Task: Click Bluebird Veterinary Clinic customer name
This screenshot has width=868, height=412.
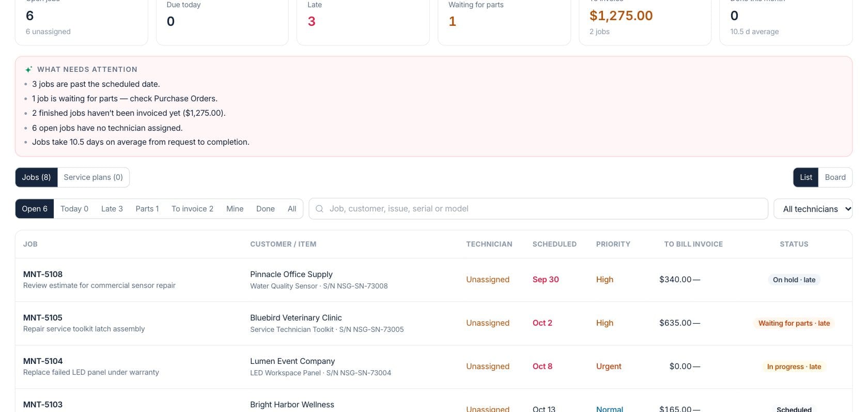Action: 296,318
